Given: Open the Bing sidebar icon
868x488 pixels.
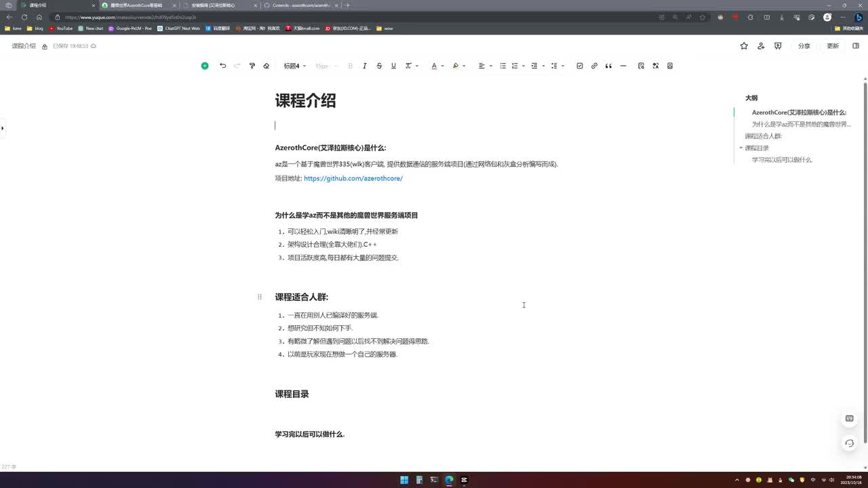Looking at the screenshot, I should 859,17.
